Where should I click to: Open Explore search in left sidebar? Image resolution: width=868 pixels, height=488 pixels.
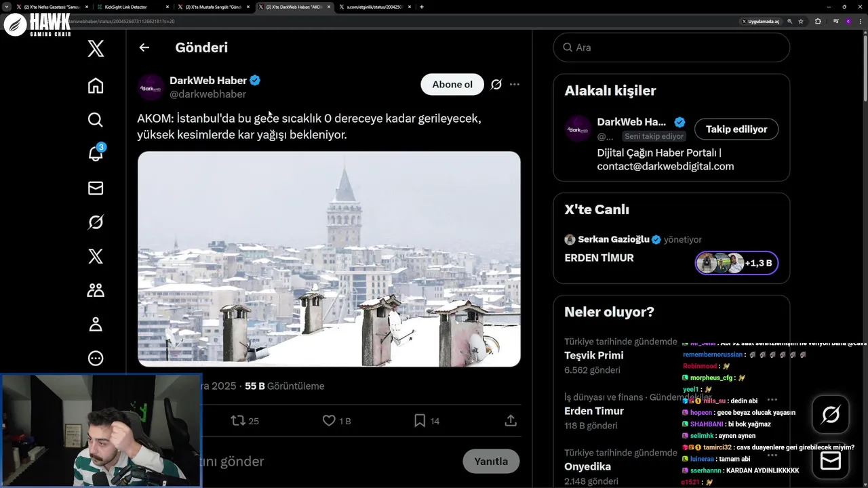click(96, 120)
